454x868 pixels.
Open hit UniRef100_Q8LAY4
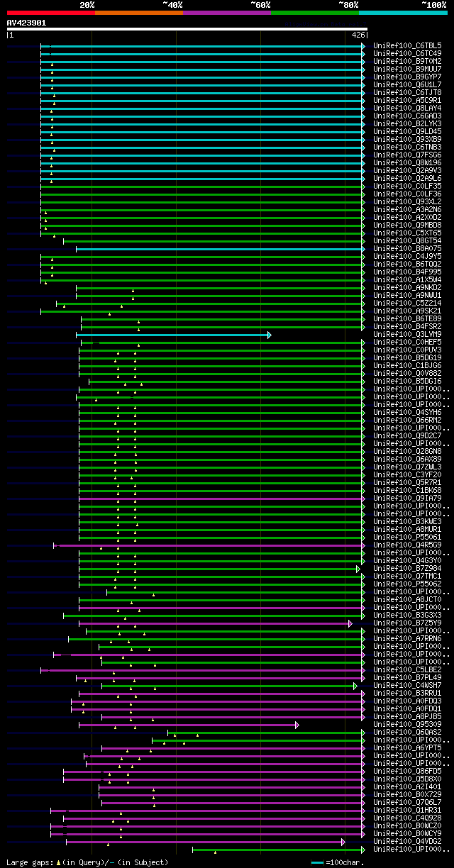point(408,108)
